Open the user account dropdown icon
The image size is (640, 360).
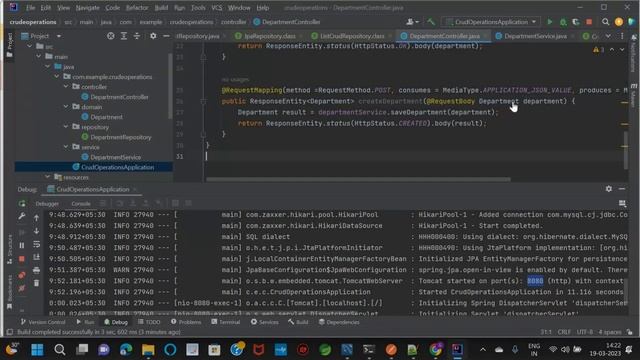[x=412, y=22]
